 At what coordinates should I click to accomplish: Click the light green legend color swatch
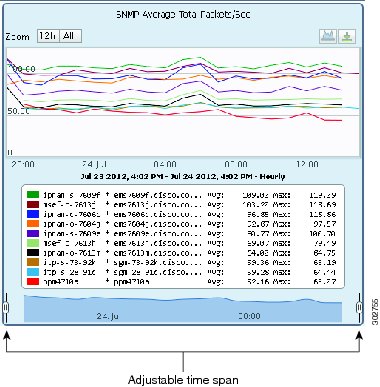(x=33, y=243)
